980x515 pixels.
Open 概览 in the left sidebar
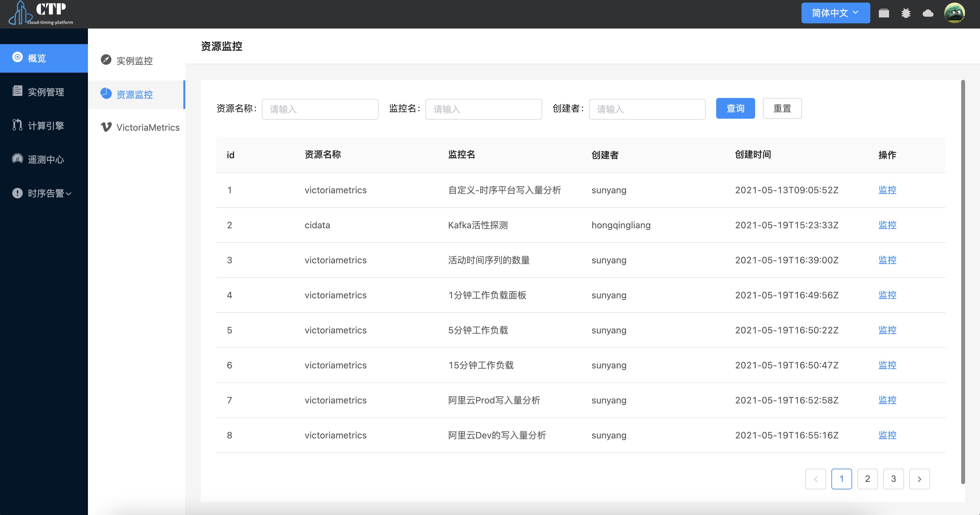pyautogui.click(x=44, y=58)
